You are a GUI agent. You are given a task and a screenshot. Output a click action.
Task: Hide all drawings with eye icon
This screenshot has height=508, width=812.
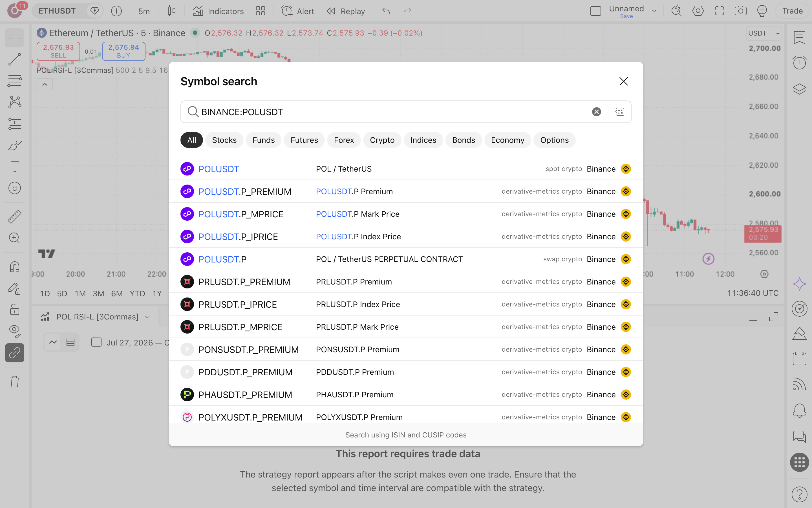[x=14, y=331]
